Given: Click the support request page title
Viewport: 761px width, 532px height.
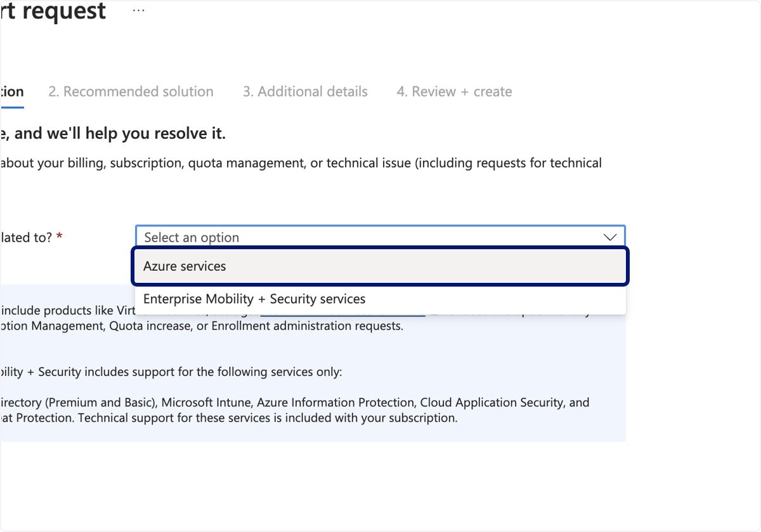Looking at the screenshot, I should 53,11.
